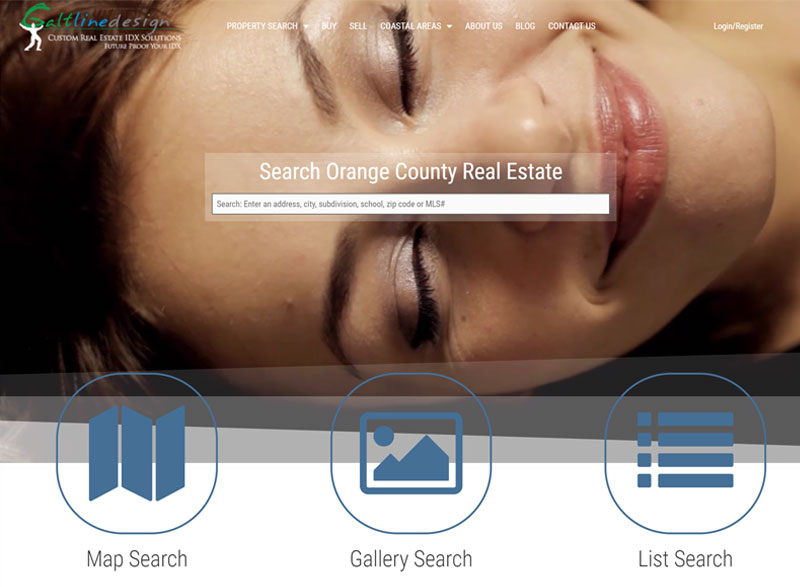Visit the Blog page

tap(525, 26)
